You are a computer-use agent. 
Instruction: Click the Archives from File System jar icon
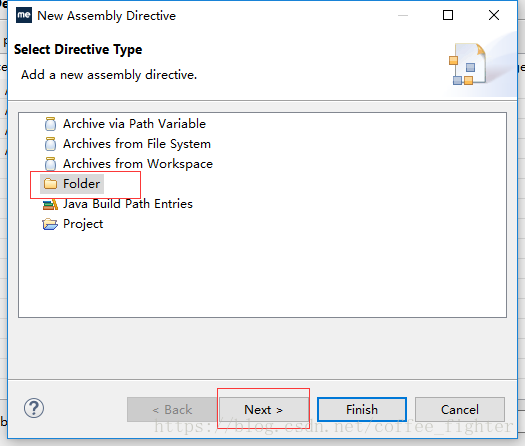(x=51, y=144)
